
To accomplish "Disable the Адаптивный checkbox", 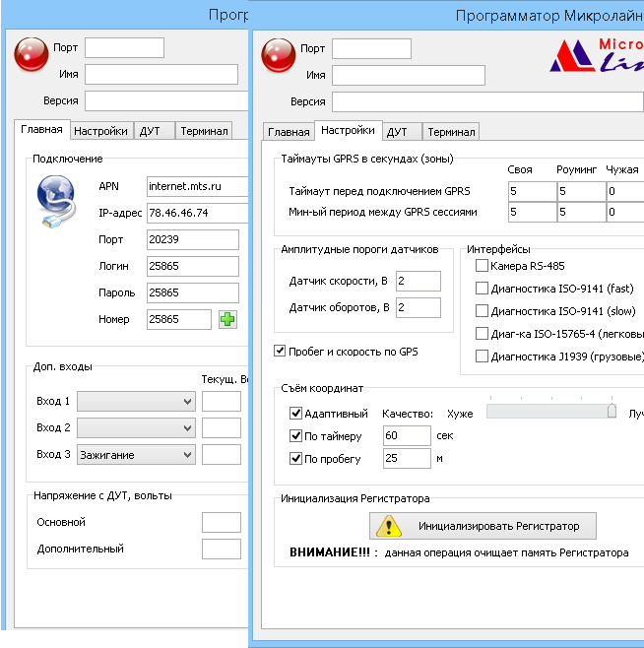I will click(296, 415).
